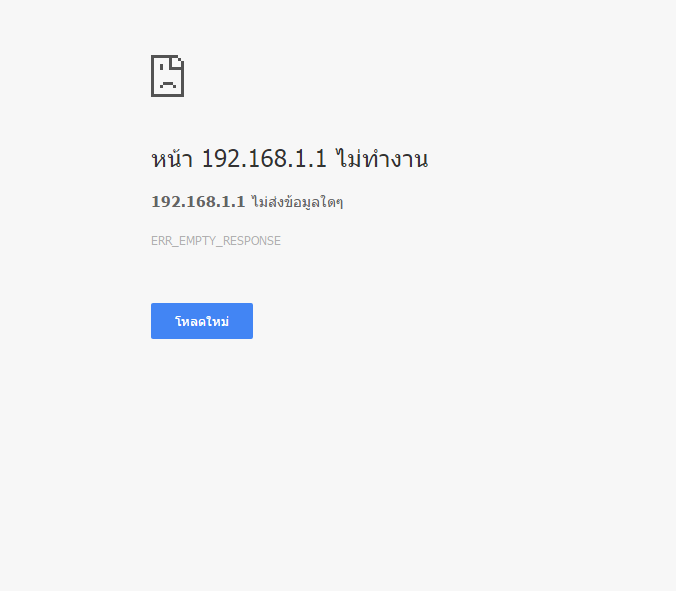Click the sad page error icon
Screen dimensions: 676x591
(167, 76)
